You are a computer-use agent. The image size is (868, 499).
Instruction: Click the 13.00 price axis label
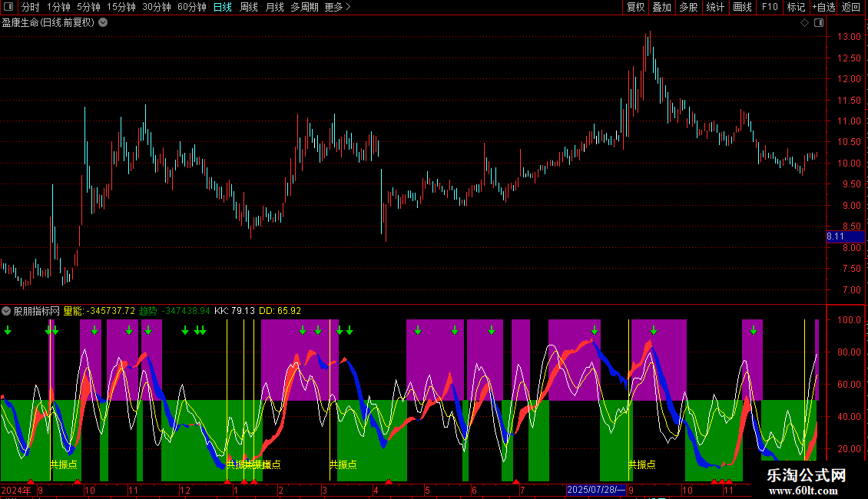coord(849,37)
